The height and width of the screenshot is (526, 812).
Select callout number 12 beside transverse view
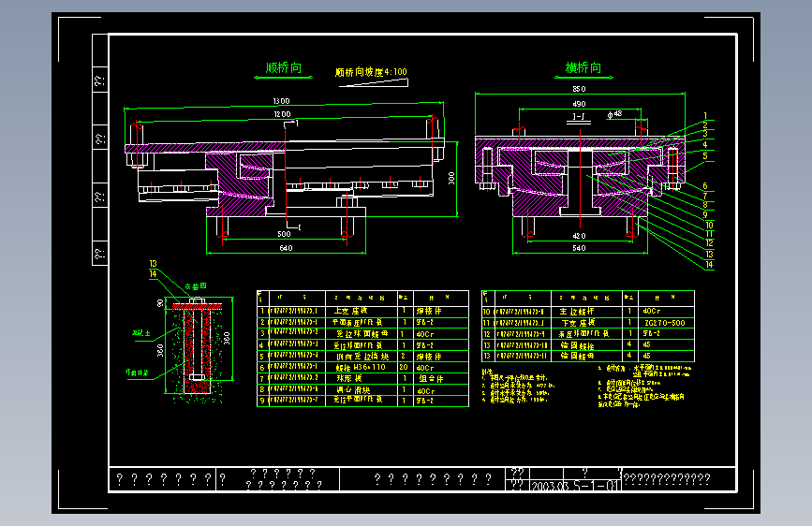pyautogui.click(x=709, y=242)
